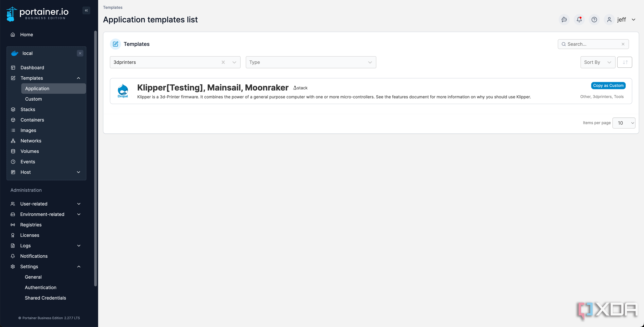This screenshot has height=327, width=644.
Task: Clear the search field with X
Action: (x=623, y=44)
